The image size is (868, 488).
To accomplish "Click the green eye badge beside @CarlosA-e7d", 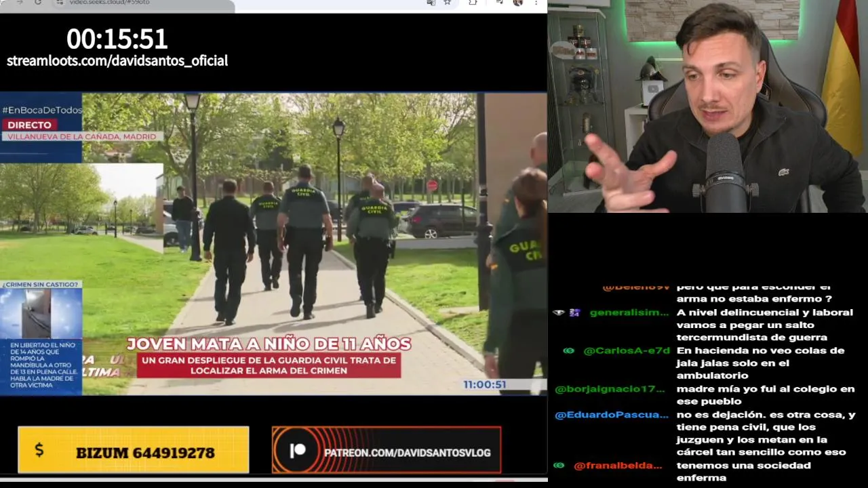I will 569,350.
